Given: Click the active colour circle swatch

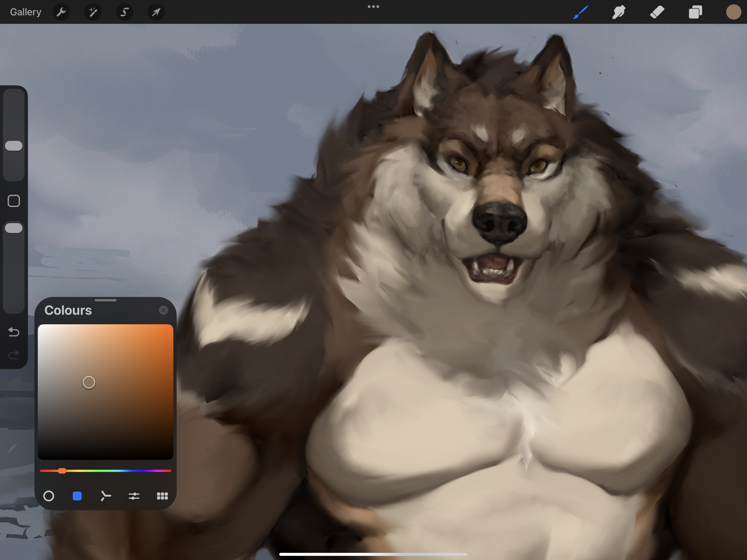Looking at the screenshot, I should 733,12.
